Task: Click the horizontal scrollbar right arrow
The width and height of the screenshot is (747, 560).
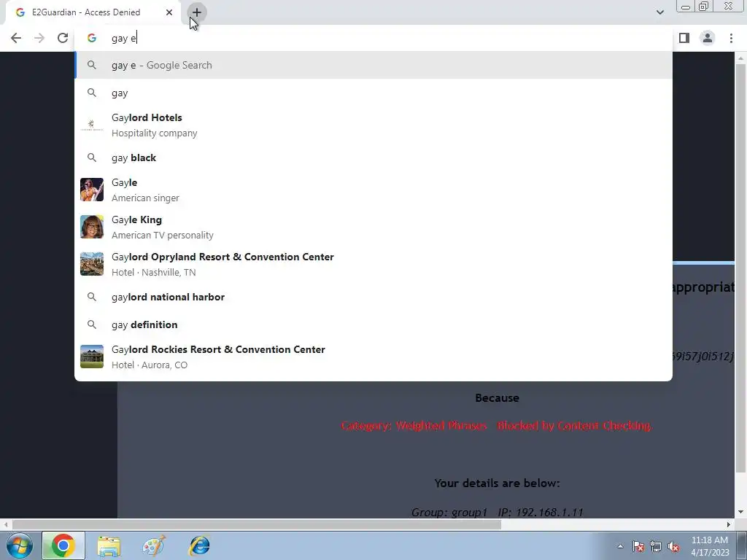Action: point(729,524)
